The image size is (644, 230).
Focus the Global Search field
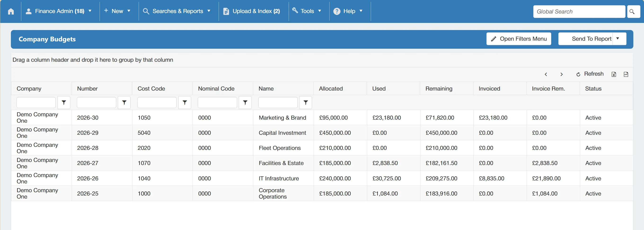pyautogui.click(x=579, y=12)
